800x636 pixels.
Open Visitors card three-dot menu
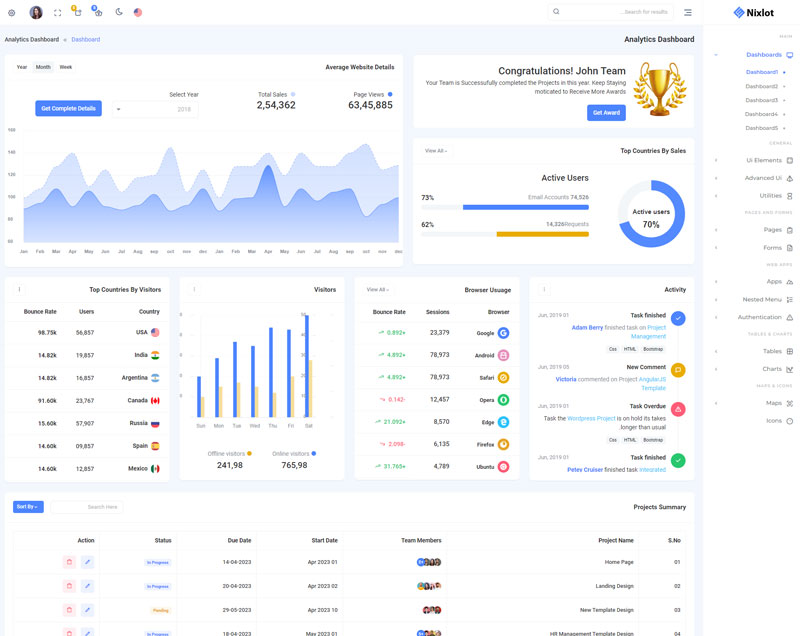(x=194, y=290)
